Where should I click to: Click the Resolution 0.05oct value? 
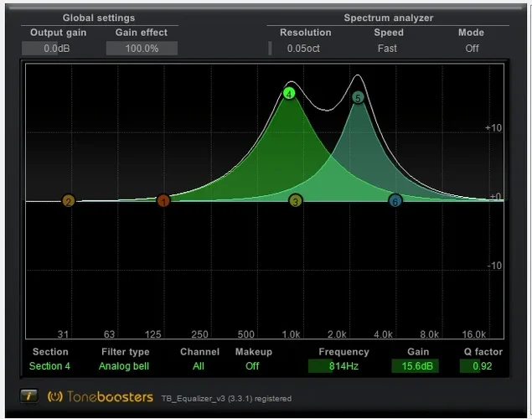(x=303, y=49)
